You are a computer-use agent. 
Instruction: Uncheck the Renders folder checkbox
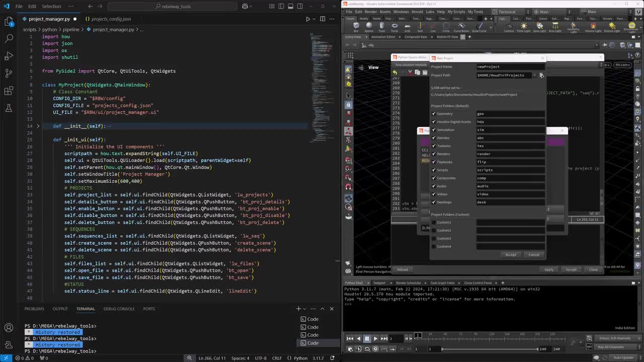tap(434, 154)
